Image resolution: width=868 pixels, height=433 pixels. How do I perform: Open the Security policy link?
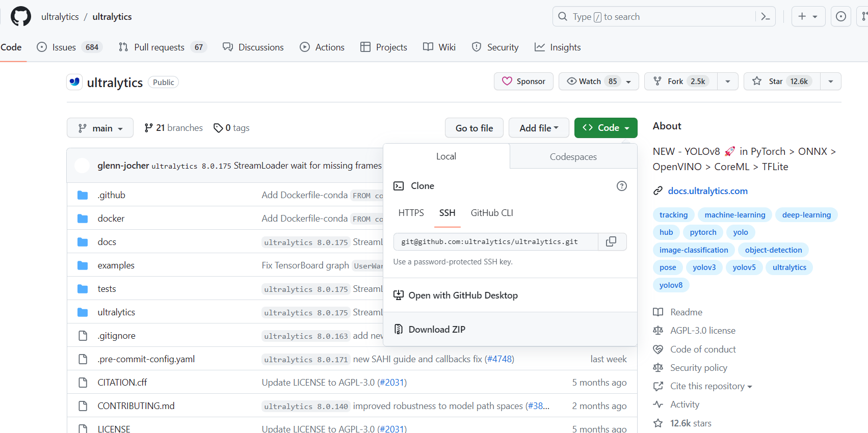699,368
